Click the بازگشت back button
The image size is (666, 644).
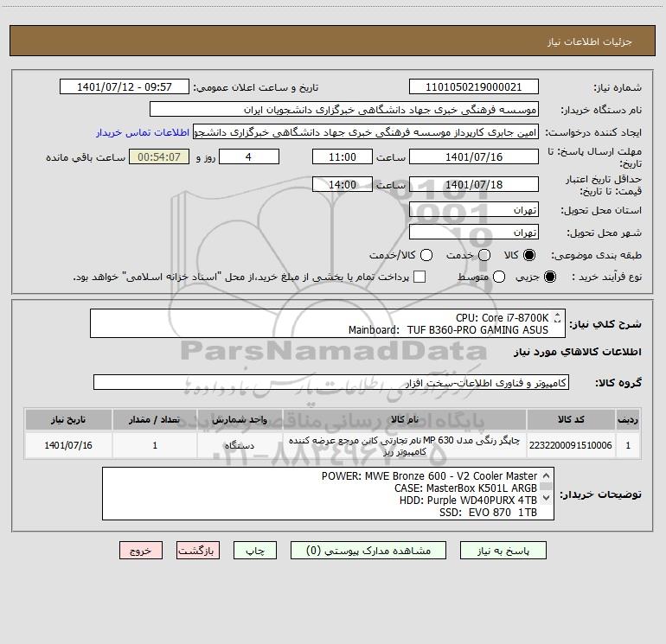click(198, 551)
